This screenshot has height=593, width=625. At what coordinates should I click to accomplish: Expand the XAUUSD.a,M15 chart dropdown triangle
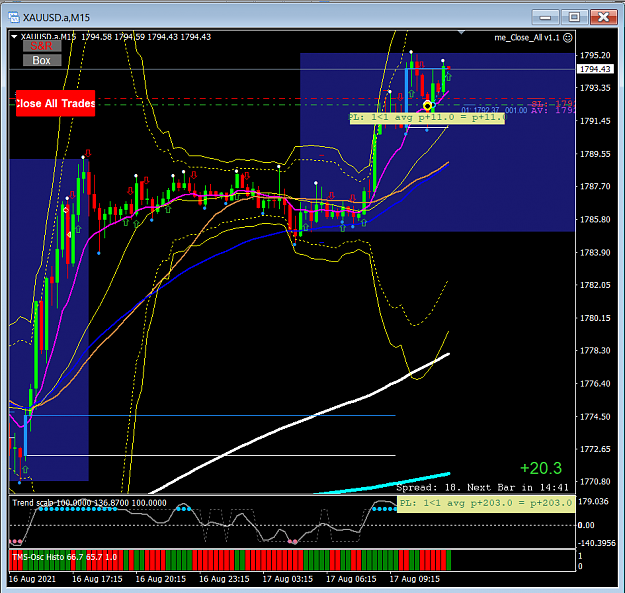pos(14,37)
